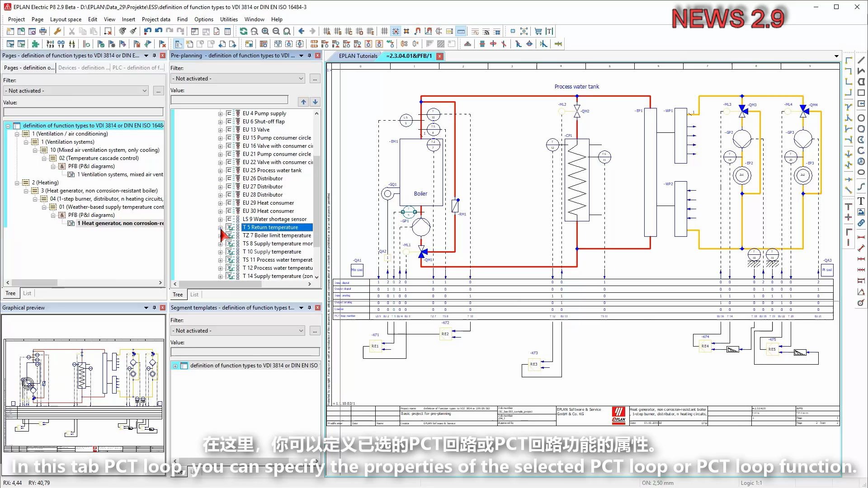Select the Insert Image icon on the right
This screenshot has width=868, height=488.
[x=861, y=211]
